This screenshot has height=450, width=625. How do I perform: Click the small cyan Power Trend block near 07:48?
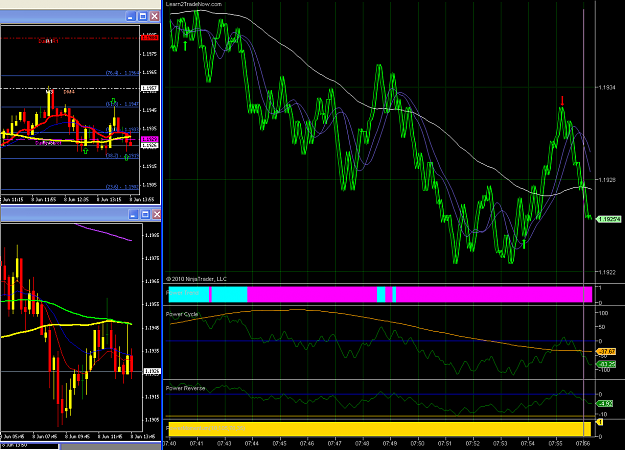(381, 294)
